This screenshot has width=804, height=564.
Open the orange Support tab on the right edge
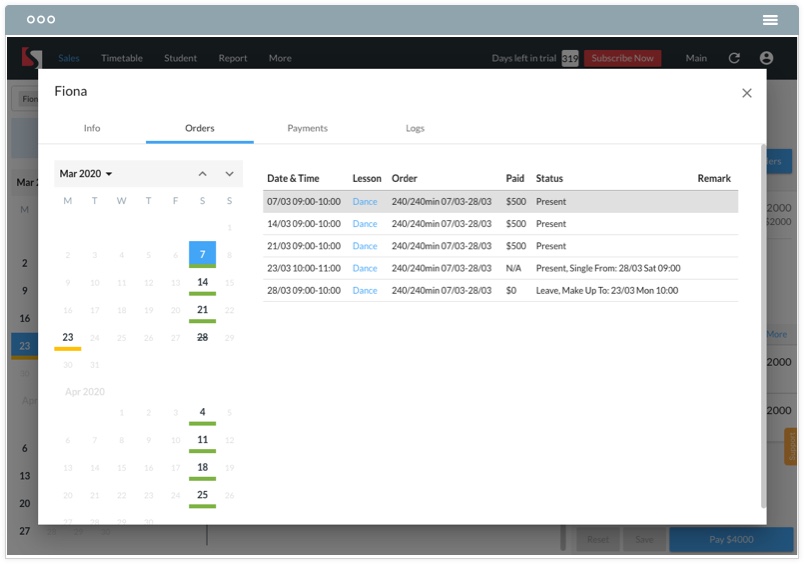(x=791, y=447)
